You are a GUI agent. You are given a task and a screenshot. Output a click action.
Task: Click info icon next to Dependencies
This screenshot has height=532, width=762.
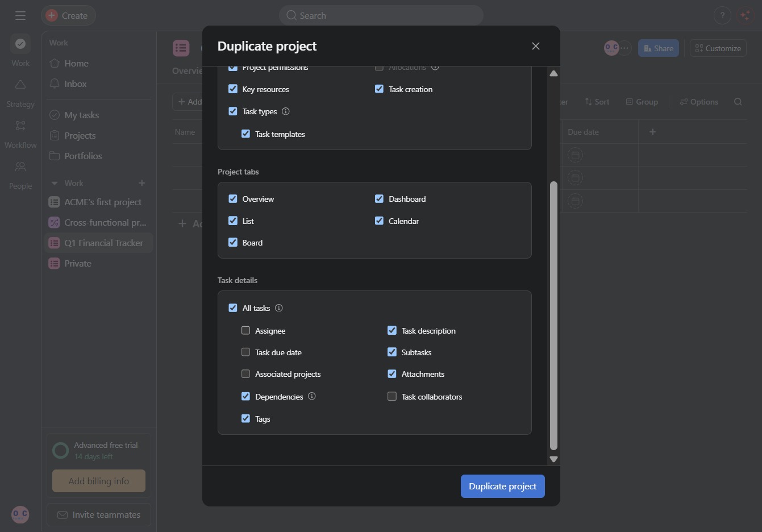pos(312,396)
